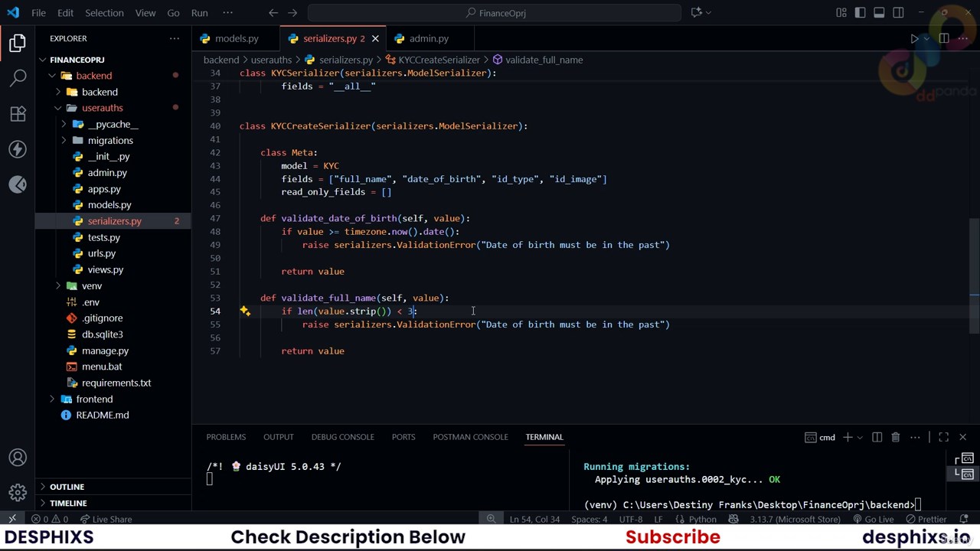The image size is (980, 551).
Task: Open Customize Layout icon in title bar
Action: (841, 12)
